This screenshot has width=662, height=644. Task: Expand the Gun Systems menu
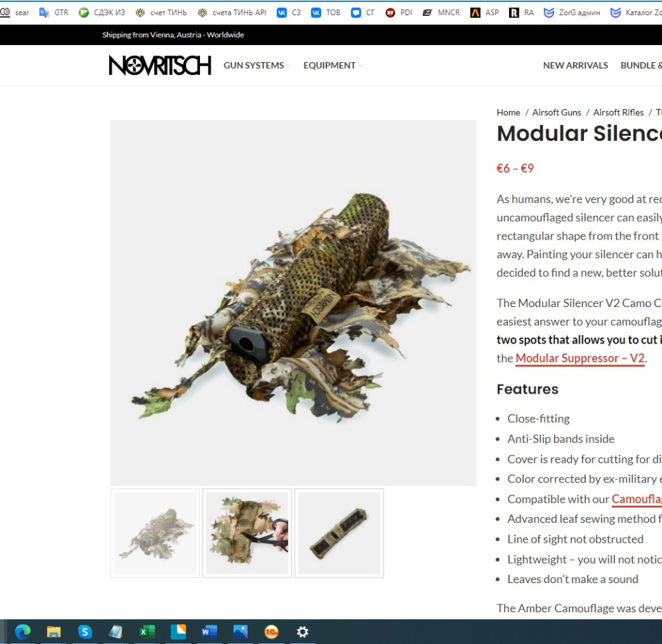257,66
